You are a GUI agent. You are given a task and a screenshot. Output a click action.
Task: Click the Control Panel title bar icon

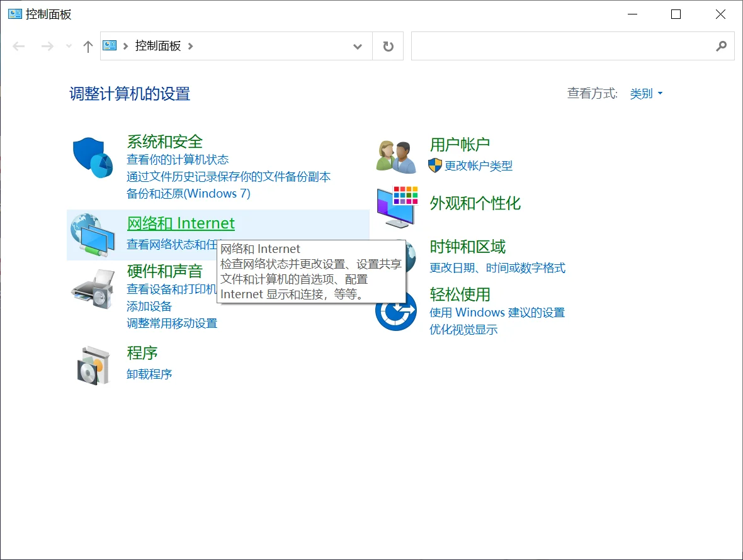click(x=15, y=14)
